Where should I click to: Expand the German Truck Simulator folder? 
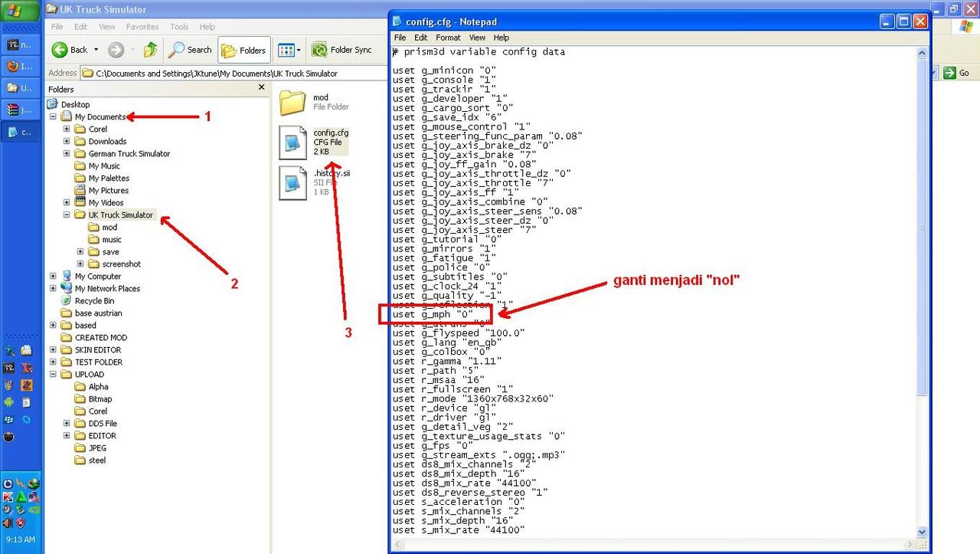tap(67, 154)
